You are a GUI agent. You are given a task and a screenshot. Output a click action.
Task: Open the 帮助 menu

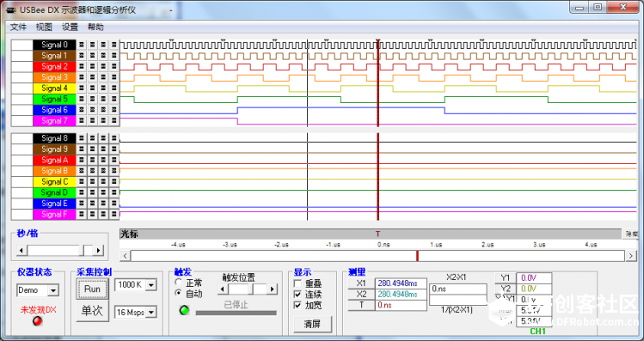[95, 27]
